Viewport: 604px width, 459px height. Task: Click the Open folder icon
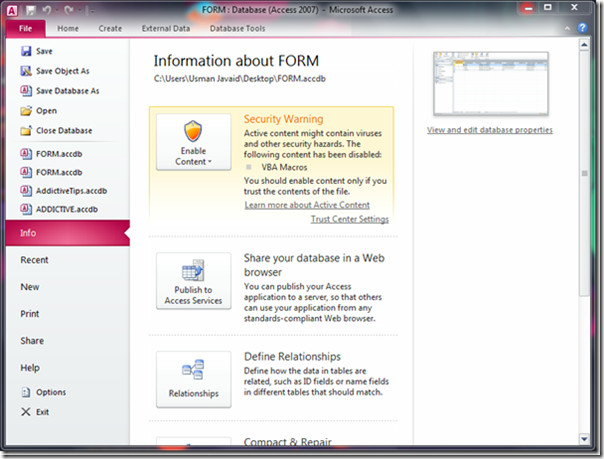[26, 111]
